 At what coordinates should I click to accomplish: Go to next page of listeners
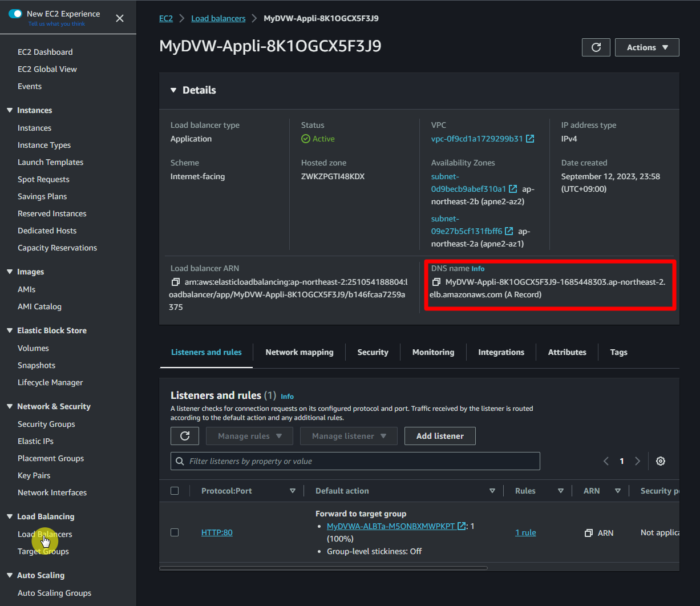(638, 461)
